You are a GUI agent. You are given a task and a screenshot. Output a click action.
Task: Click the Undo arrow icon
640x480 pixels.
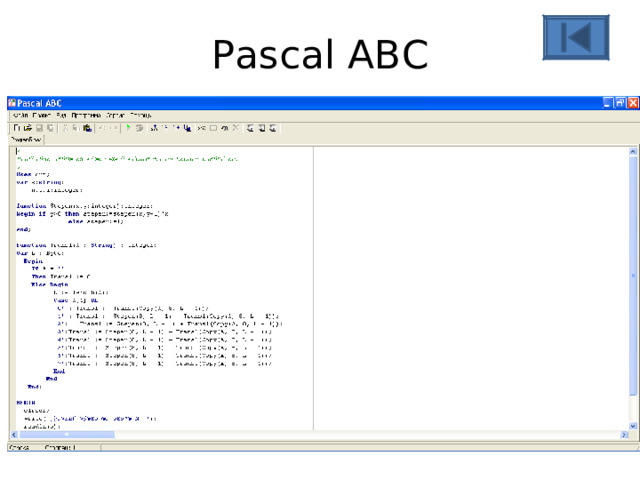point(102,128)
